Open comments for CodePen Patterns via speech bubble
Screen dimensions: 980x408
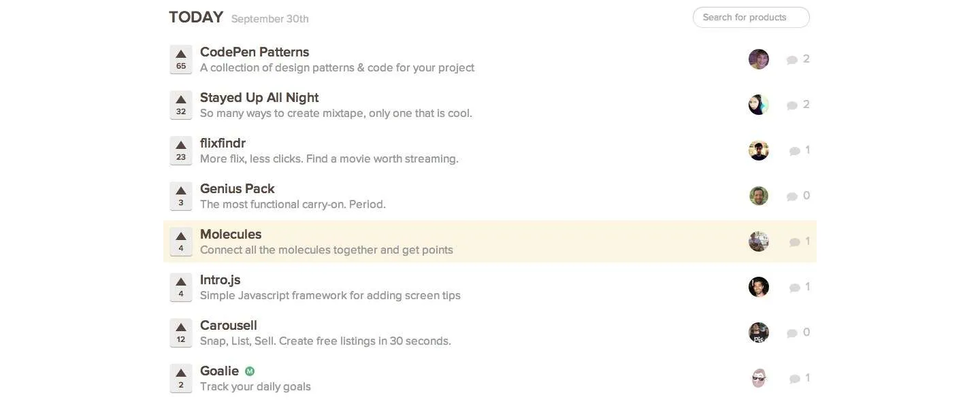(x=792, y=59)
